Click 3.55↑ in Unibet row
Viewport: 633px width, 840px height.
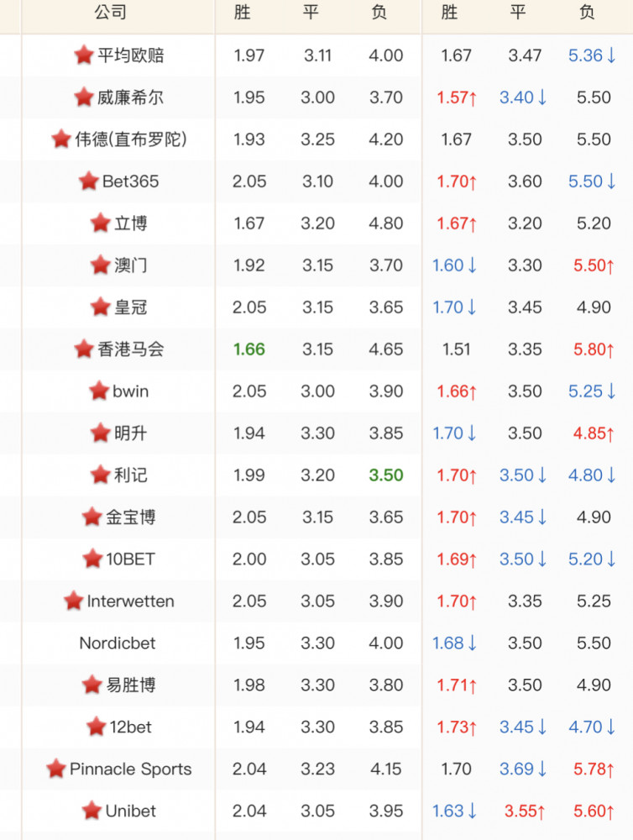[525, 811]
